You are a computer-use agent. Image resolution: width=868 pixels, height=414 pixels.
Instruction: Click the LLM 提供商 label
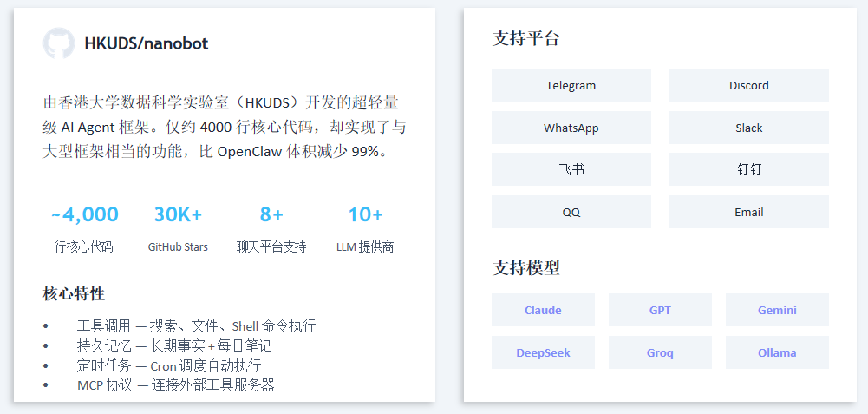[365, 246]
